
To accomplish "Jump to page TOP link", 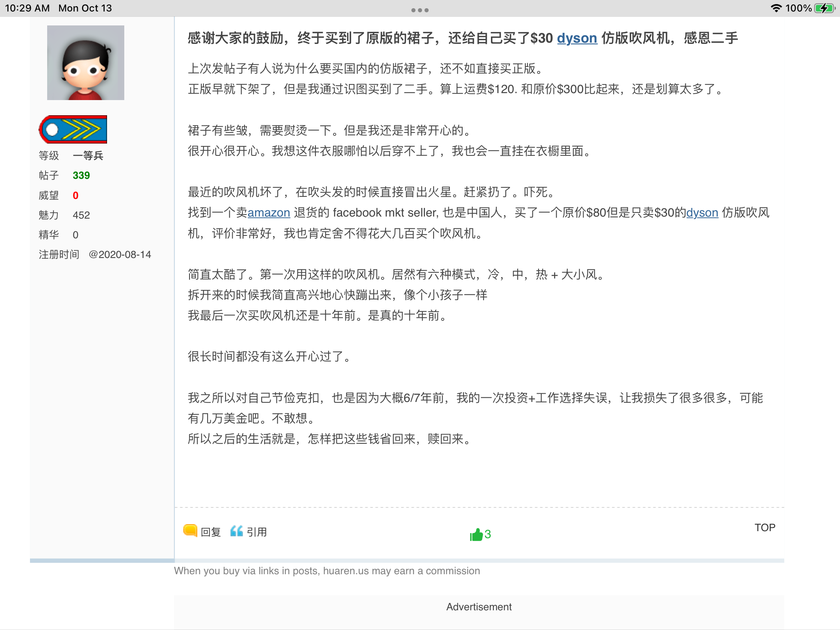I will pos(765,527).
